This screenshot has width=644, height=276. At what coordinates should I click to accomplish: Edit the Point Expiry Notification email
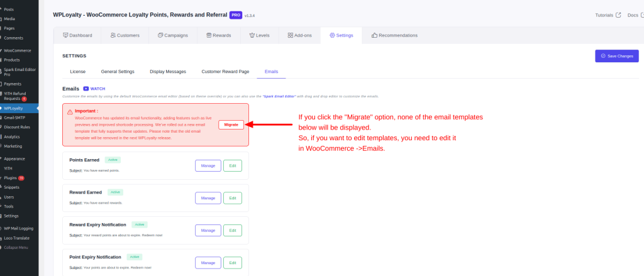pos(233,263)
